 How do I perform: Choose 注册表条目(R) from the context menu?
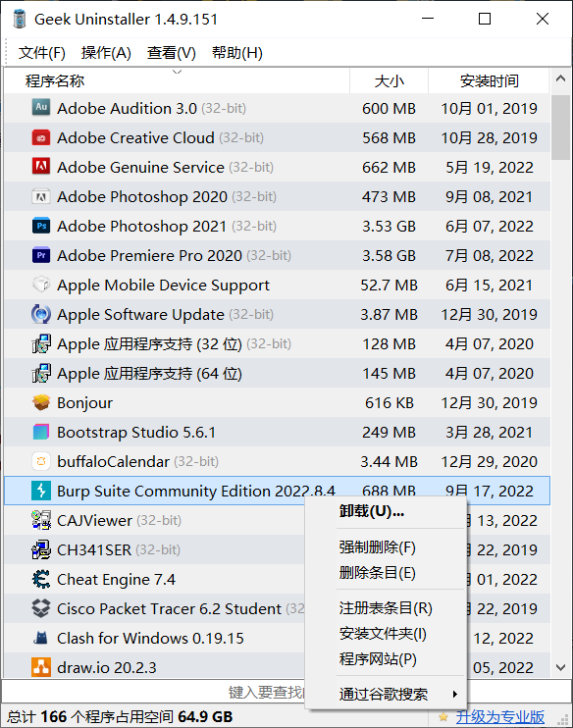coord(386,607)
